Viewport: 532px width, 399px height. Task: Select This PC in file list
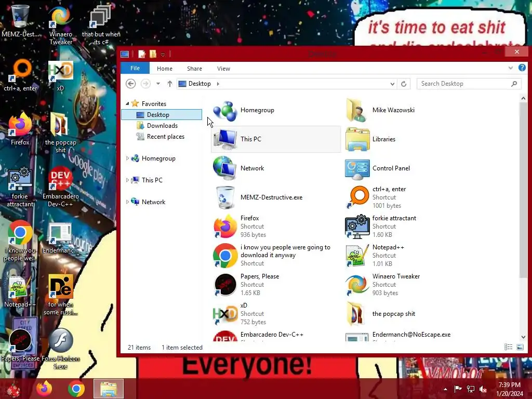coord(275,139)
